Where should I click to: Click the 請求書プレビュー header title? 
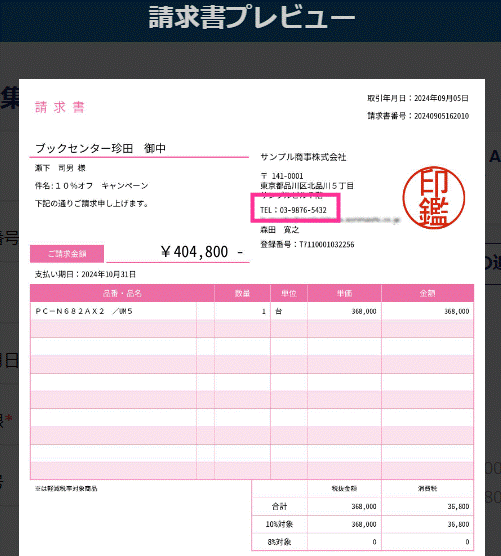point(252,17)
